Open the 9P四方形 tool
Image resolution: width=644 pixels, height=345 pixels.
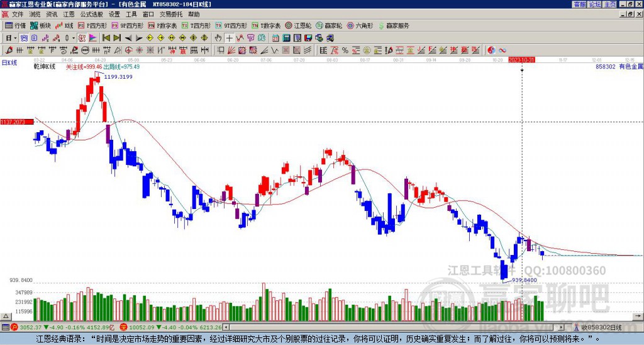pos(128,25)
